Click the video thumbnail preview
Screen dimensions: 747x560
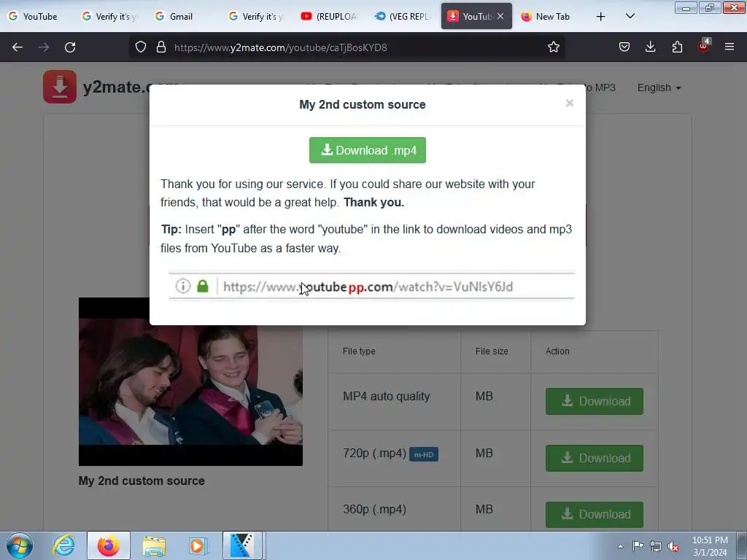[x=190, y=382]
